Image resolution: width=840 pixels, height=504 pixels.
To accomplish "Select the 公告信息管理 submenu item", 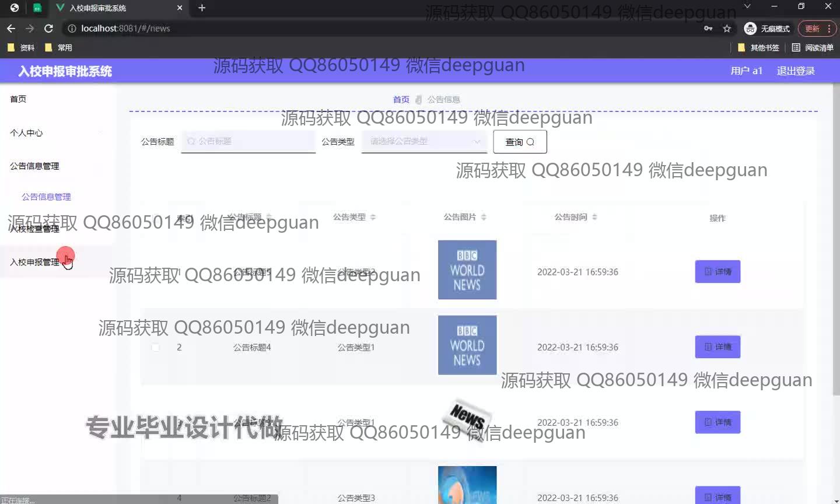I will pyautogui.click(x=46, y=197).
